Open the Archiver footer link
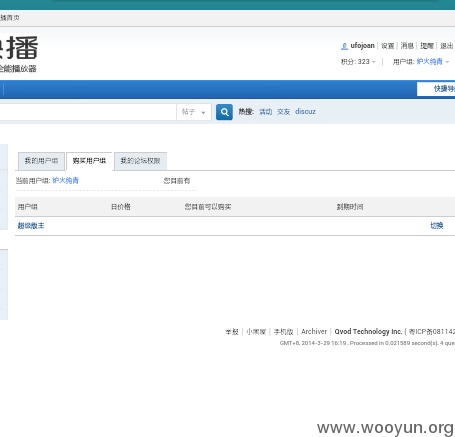 click(x=314, y=332)
